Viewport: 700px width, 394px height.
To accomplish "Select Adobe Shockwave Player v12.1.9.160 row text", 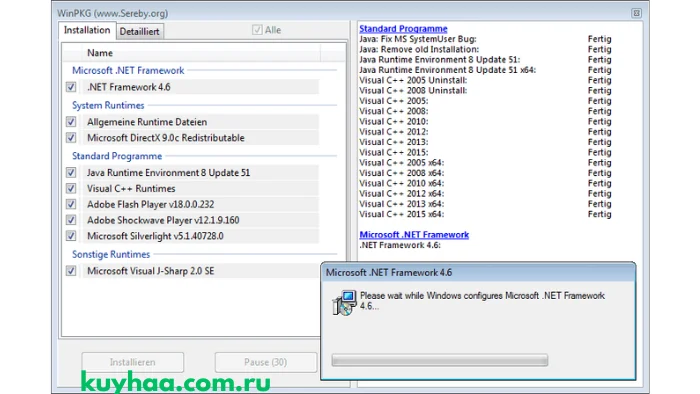I will point(163,220).
